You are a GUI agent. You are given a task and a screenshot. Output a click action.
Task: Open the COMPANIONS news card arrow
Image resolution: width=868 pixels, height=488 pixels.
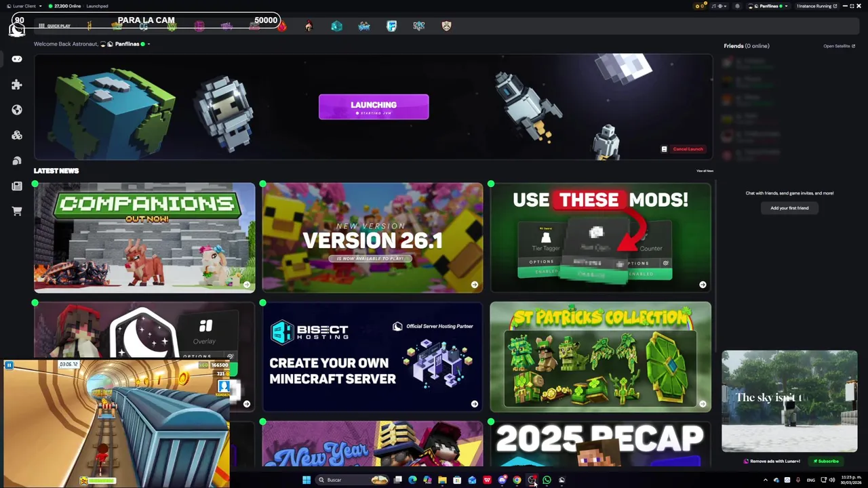pos(246,285)
